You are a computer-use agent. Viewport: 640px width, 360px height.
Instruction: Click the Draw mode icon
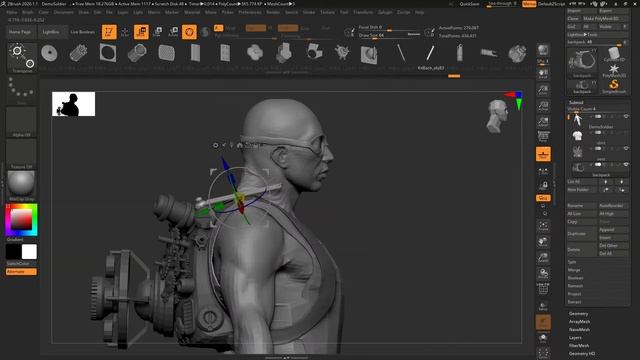125,32
